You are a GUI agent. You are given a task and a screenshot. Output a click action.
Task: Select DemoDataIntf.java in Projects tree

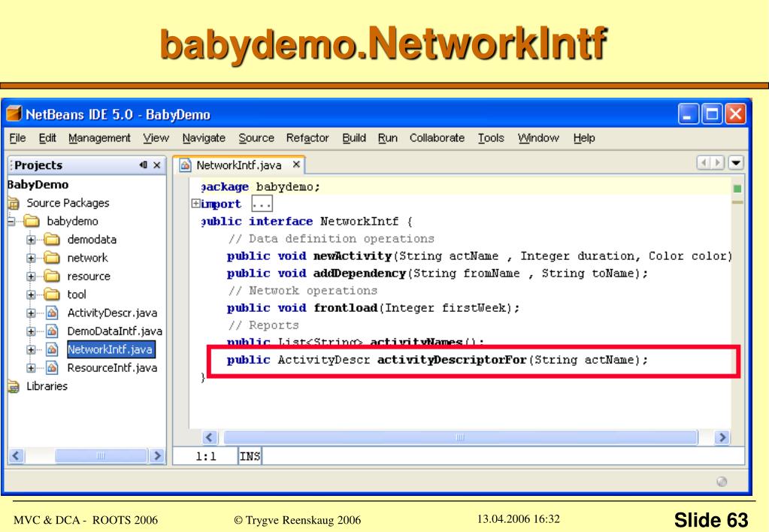tap(115, 331)
